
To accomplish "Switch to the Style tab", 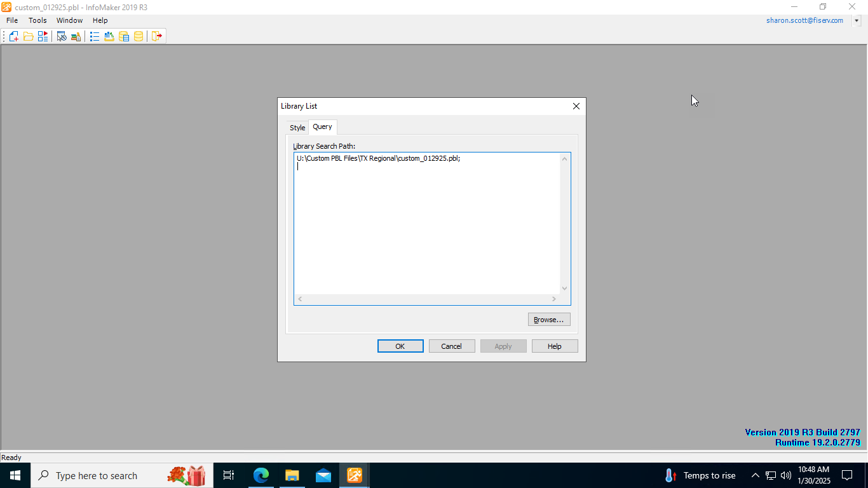I will point(297,128).
